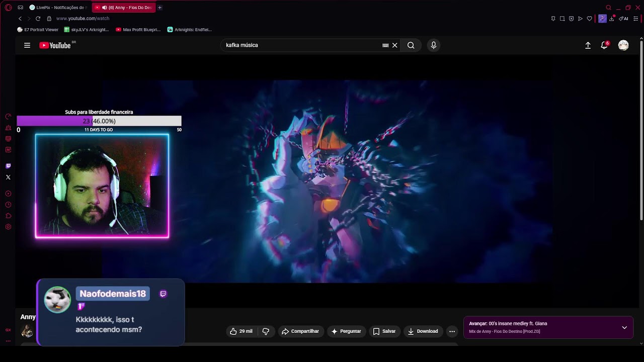The height and width of the screenshot is (362, 644).
Task: Open the ad blocker shield icon
Action: click(571, 19)
